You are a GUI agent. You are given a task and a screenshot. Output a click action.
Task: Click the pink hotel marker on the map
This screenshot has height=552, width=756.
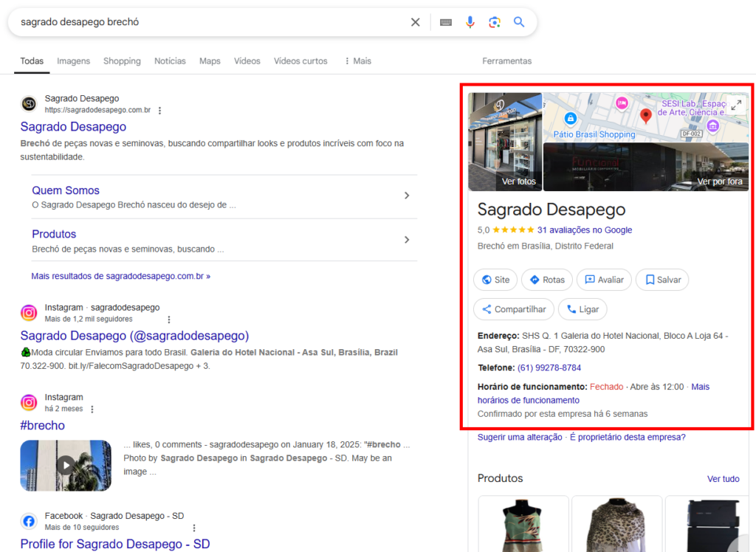[x=622, y=103]
